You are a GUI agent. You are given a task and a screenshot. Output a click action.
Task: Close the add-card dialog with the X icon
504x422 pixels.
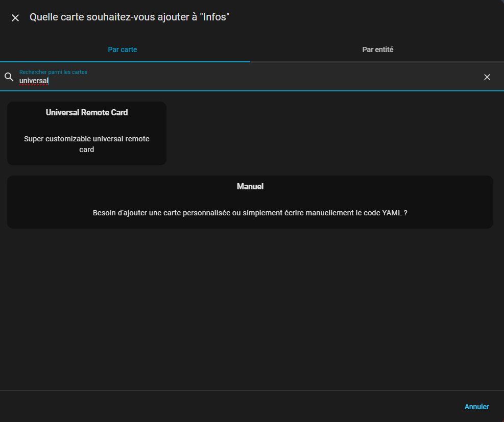15,18
